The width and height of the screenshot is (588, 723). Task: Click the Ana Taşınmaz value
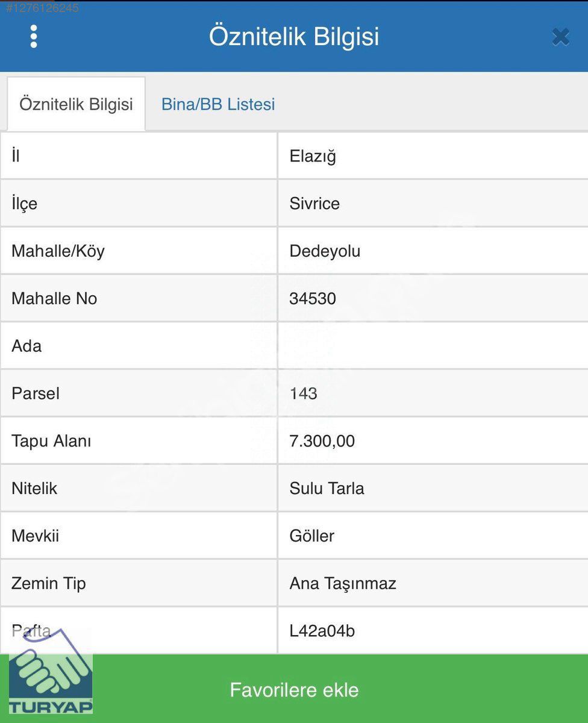(342, 584)
